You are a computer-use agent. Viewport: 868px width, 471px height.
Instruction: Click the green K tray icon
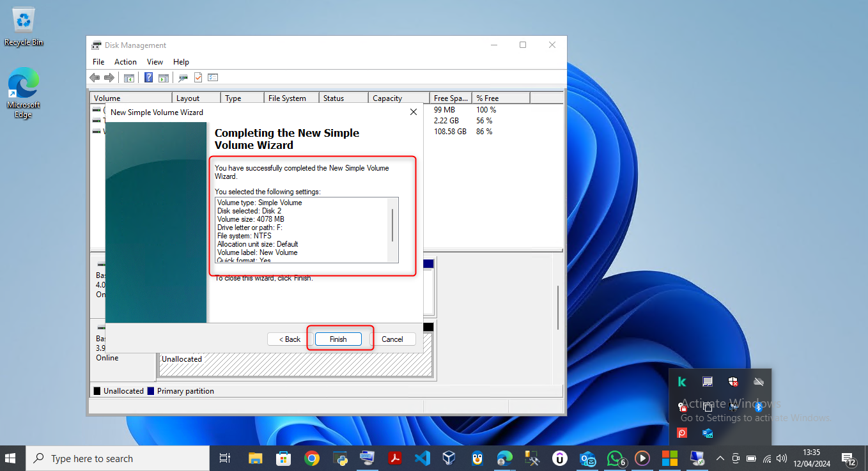tap(682, 382)
